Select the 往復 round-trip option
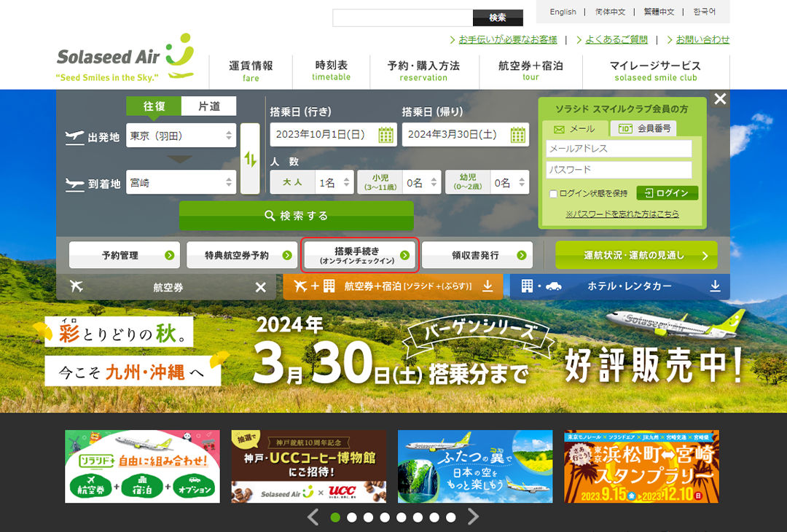The width and height of the screenshot is (787, 532). click(154, 106)
